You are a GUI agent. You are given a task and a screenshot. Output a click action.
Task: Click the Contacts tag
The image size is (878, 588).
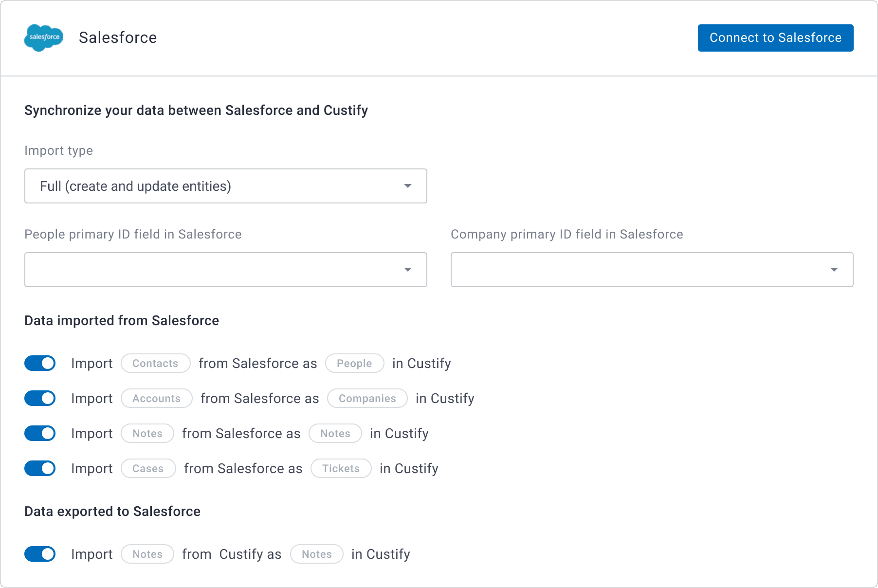coord(155,363)
